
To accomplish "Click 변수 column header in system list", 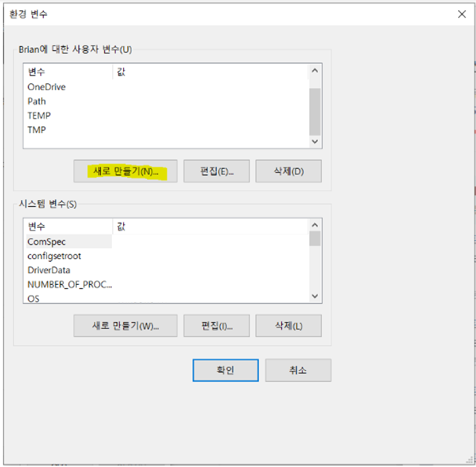I will pyautogui.click(x=69, y=227).
